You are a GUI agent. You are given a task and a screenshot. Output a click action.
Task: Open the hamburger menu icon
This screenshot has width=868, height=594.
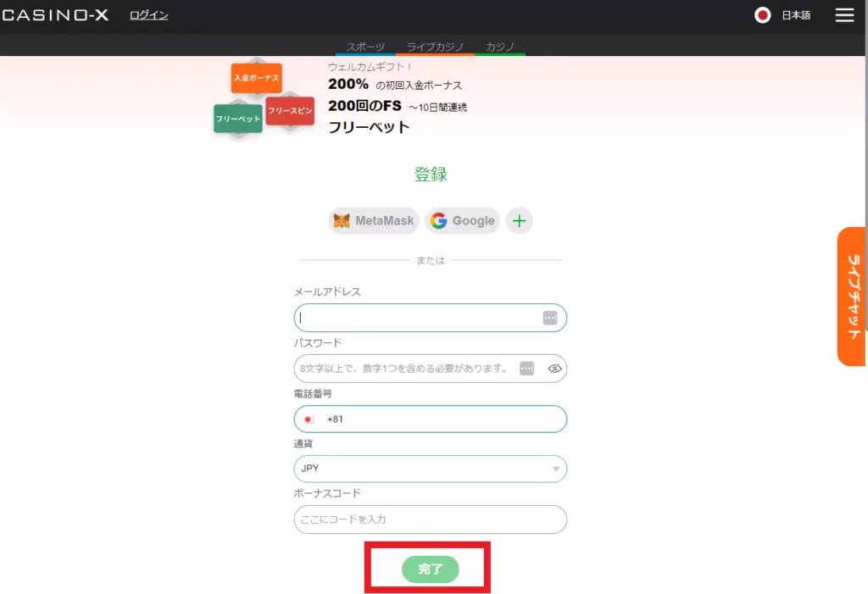844,15
